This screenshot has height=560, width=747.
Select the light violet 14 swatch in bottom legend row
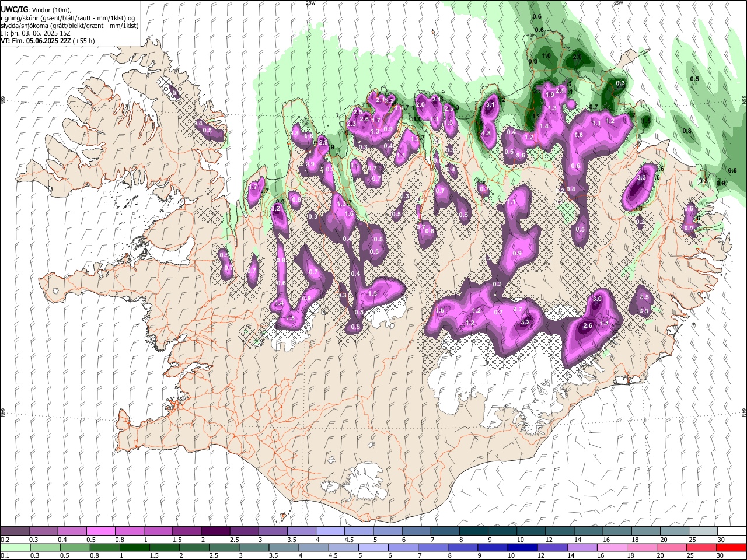coord(581,547)
